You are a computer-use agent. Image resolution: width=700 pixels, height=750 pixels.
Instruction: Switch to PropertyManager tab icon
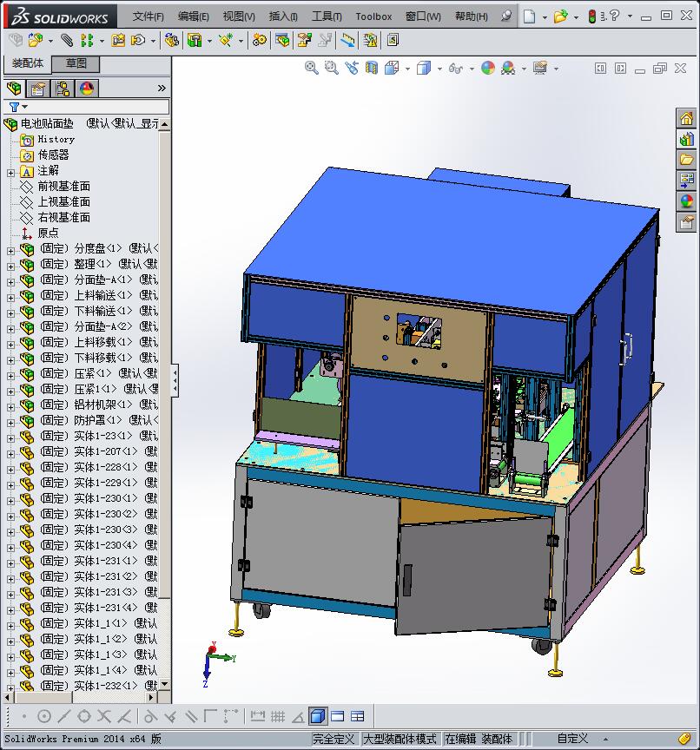pos(38,89)
